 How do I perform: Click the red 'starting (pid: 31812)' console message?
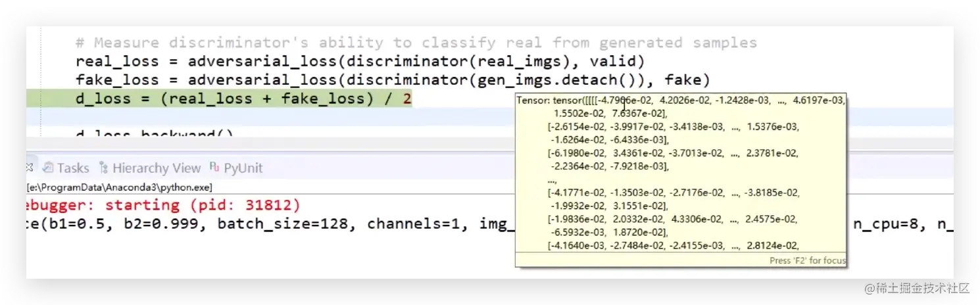tap(203, 204)
